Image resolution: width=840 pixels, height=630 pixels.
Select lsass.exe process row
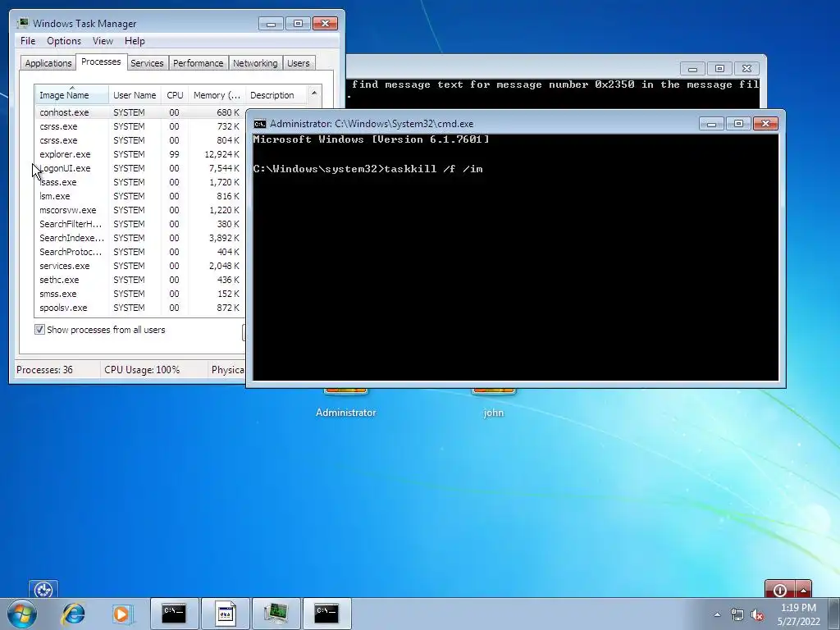(139, 182)
